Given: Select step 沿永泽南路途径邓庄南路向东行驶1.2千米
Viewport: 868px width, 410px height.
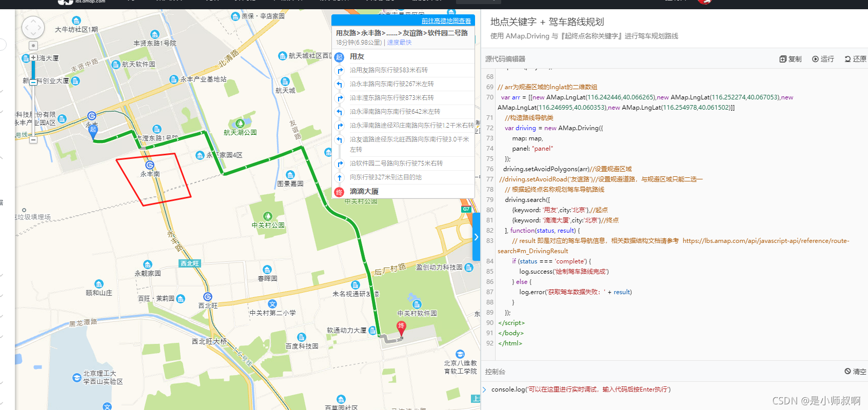Looking at the screenshot, I should click(403, 126).
